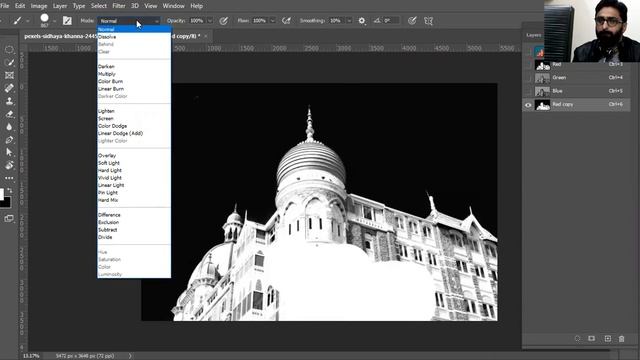Select the Green channel thumbnail

coord(542,78)
